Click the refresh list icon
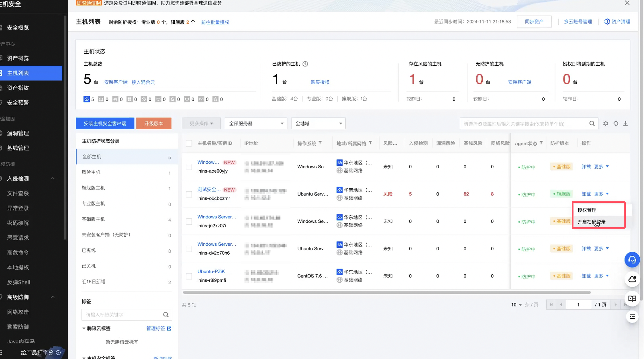The height and width of the screenshot is (359, 644). 616,123
